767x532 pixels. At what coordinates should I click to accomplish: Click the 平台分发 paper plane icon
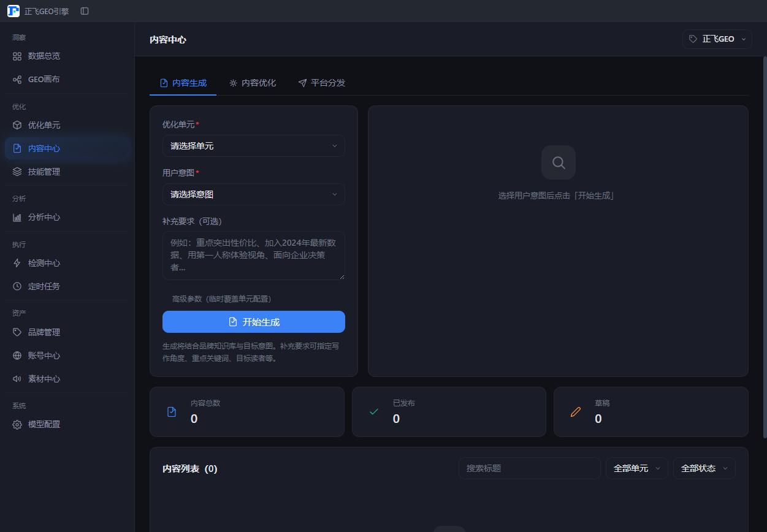302,83
